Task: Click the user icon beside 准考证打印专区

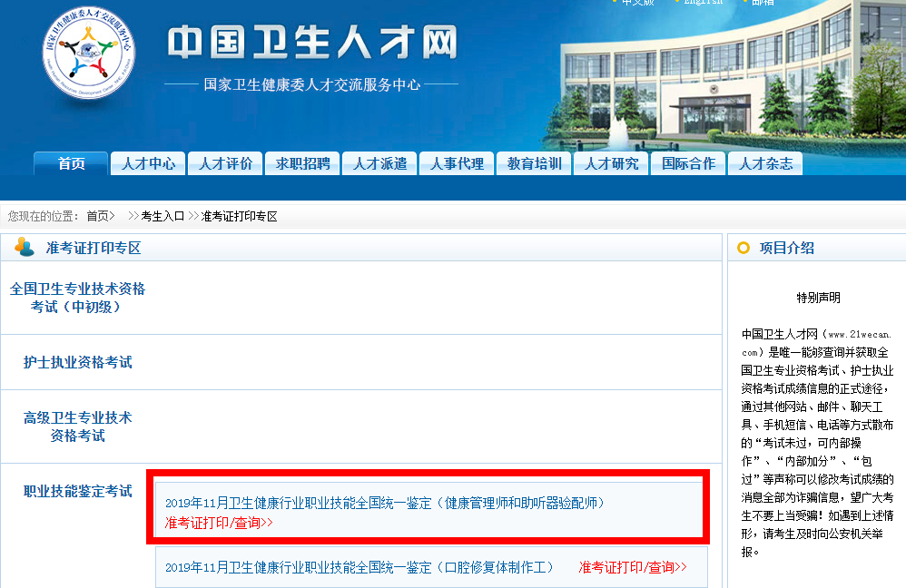Action: point(25,248)
